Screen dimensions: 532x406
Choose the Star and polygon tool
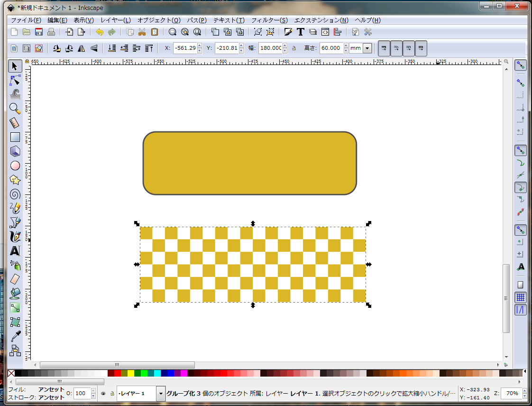(15, 180)
